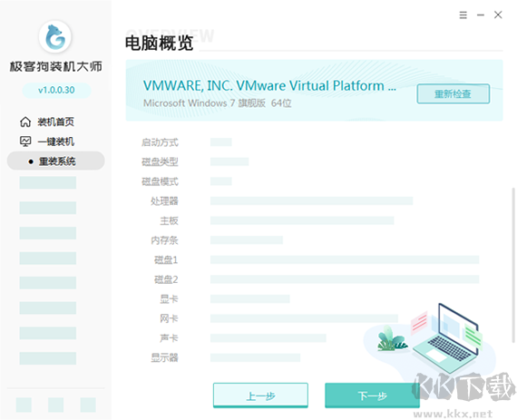This screenshot has height=420, width=517.
Task: Click the middle bottom sidebar icon placeholder
Action: (x=55, y=405)
